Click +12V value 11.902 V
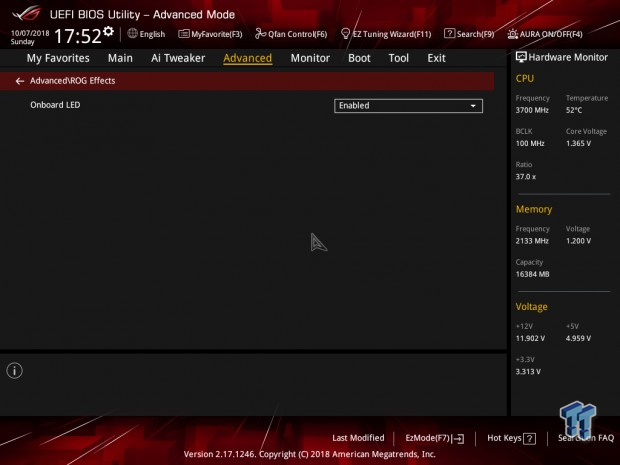Screen dimensions: 620x465 pyautogui.click(x=530, y=338)
